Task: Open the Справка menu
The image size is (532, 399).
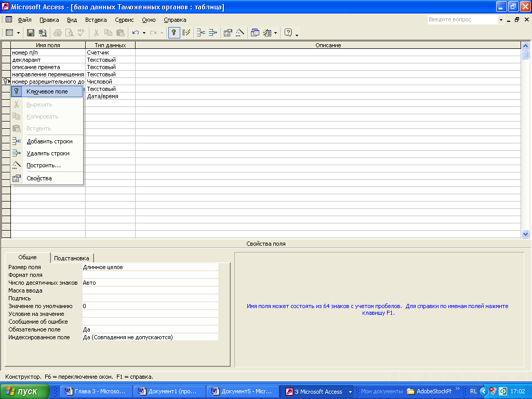Action: click(175, 20)
